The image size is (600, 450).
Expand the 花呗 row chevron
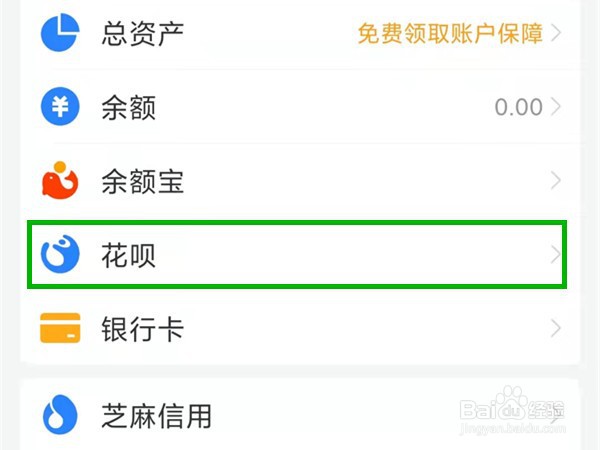[x=557, y=256]
